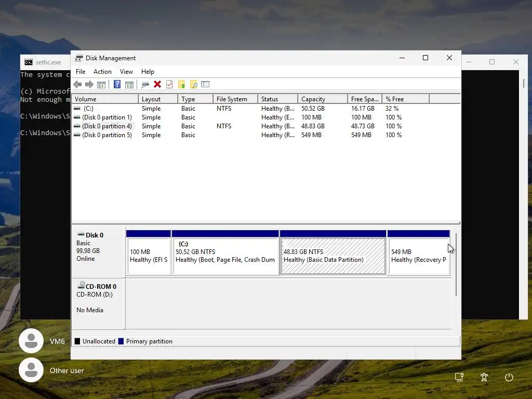Image resolution: width=532 pixels, height=399 pixels.
Task: Sort by the % Free column header
Action: (x=406, y=99)
